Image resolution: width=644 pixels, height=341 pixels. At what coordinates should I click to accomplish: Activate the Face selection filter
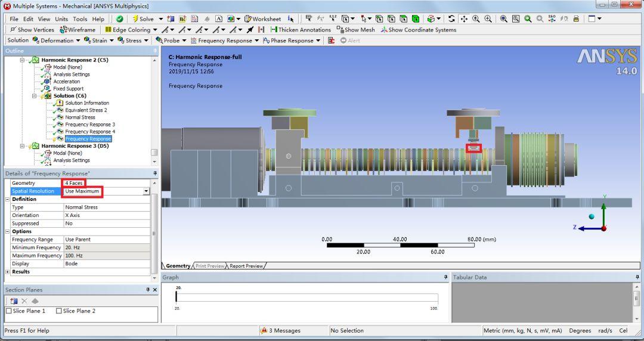tap(404, 19)
